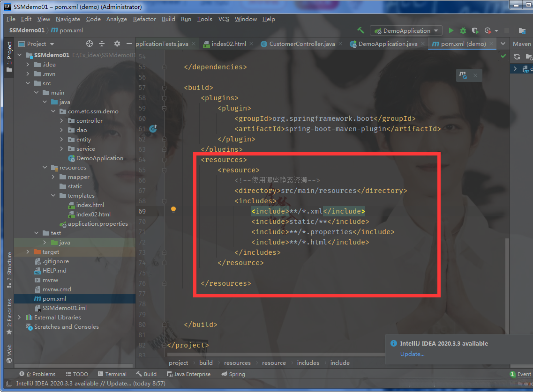533x392 pixels.
Task: Open Java Enterprise tool window
Action: pos(188,374)
